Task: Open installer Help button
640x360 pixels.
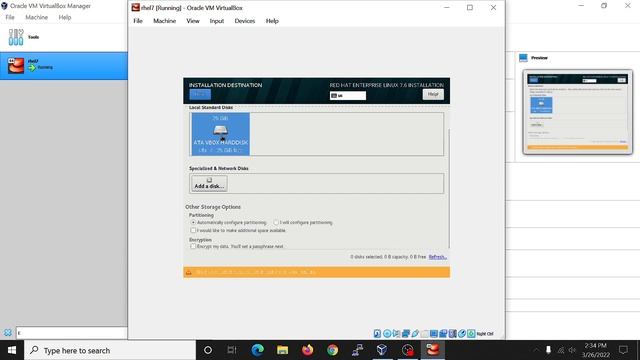Action: [433, 94]
